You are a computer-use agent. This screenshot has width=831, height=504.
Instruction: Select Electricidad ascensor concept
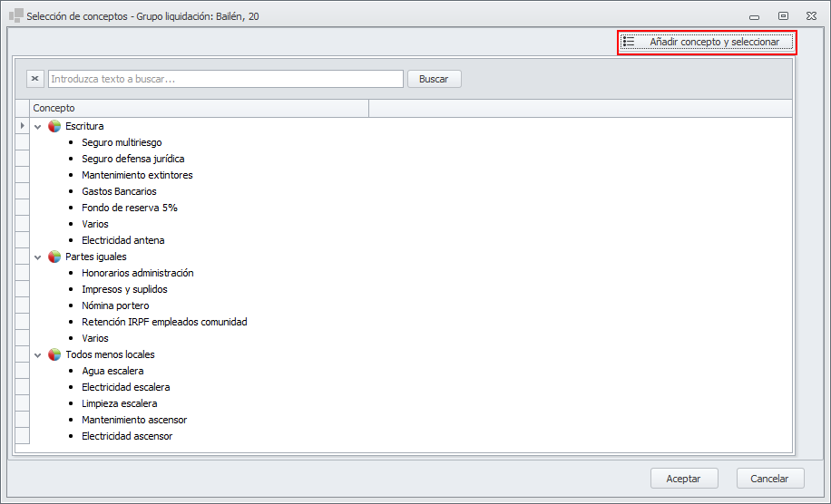pos(127,436)
